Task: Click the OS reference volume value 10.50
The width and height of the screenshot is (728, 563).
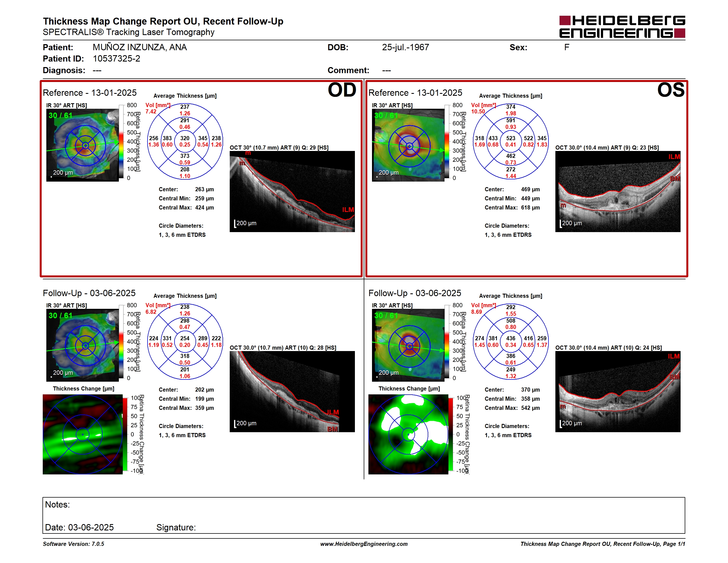Action: pos(478,111)
